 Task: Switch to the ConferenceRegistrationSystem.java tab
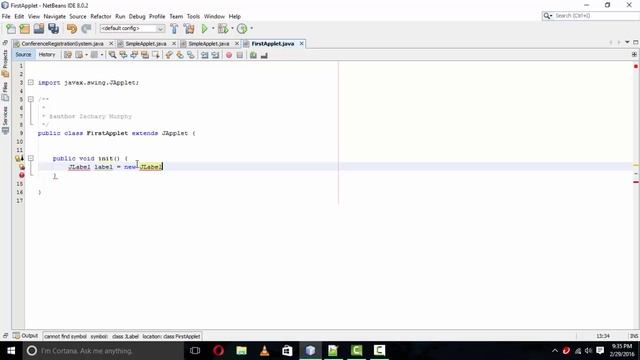click(x=62, y=44)
